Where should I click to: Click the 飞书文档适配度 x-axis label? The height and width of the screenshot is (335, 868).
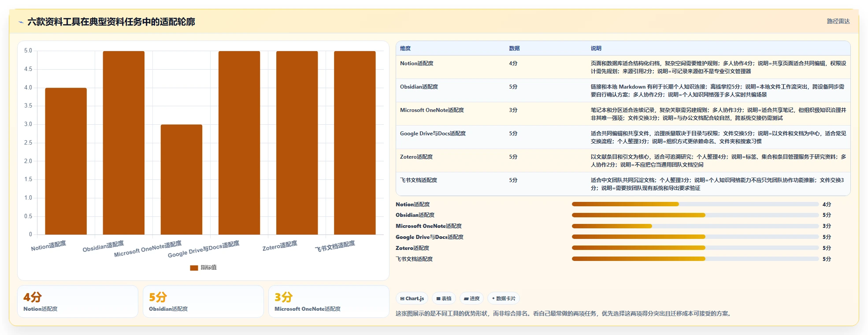[335, 246]
